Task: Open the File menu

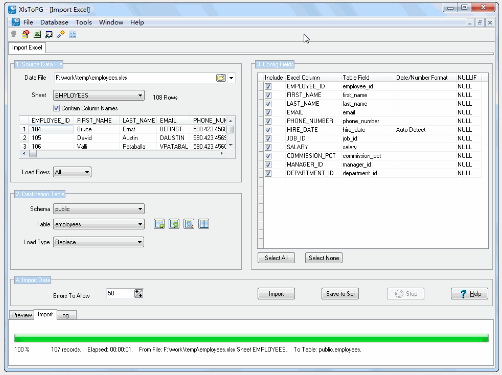Action: point(28,22)
